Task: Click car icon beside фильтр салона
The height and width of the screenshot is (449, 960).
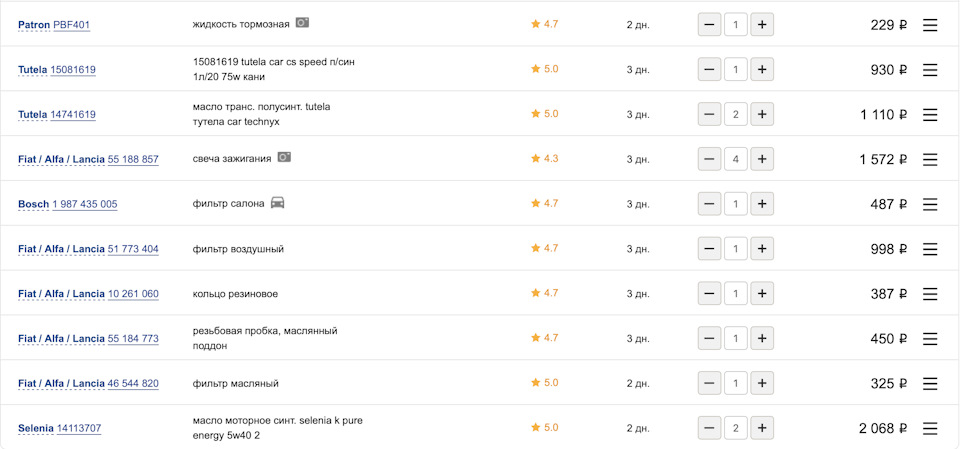Action: click(278, 203)
